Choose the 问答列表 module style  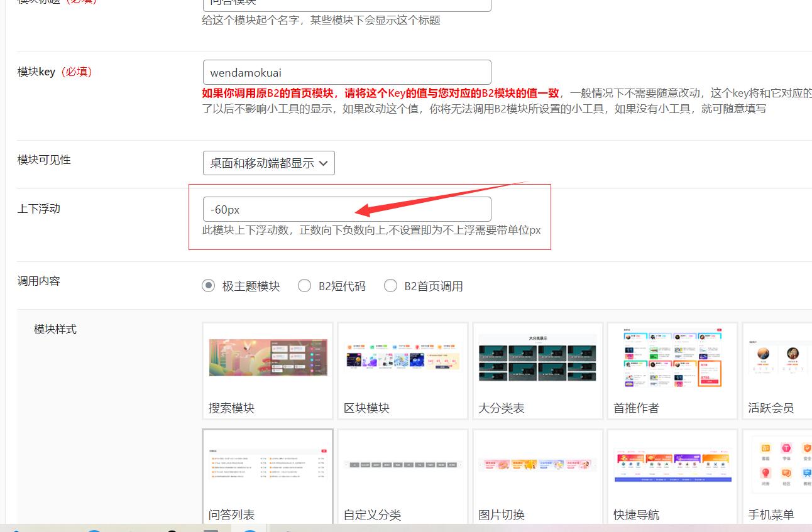(268, 476)
